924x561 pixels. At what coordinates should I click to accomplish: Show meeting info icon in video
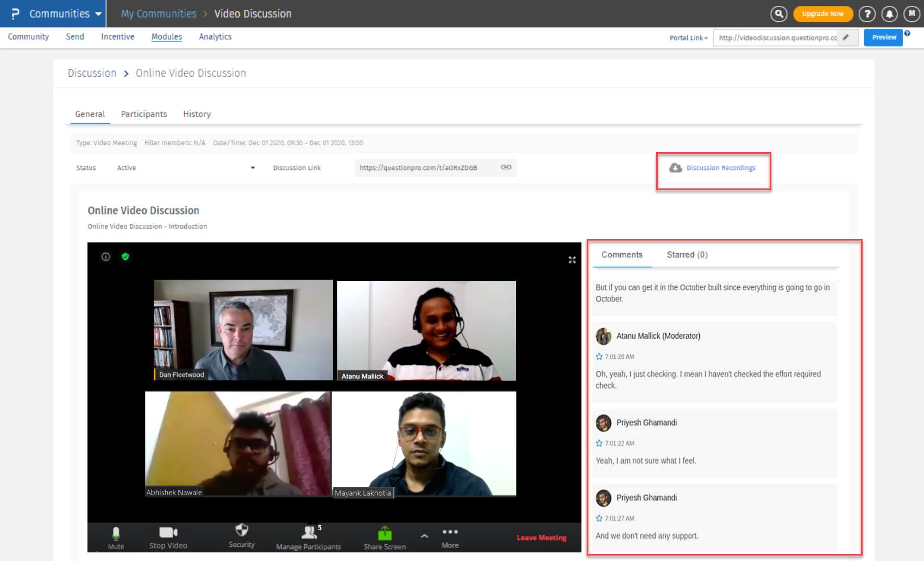tap(106, 257)
